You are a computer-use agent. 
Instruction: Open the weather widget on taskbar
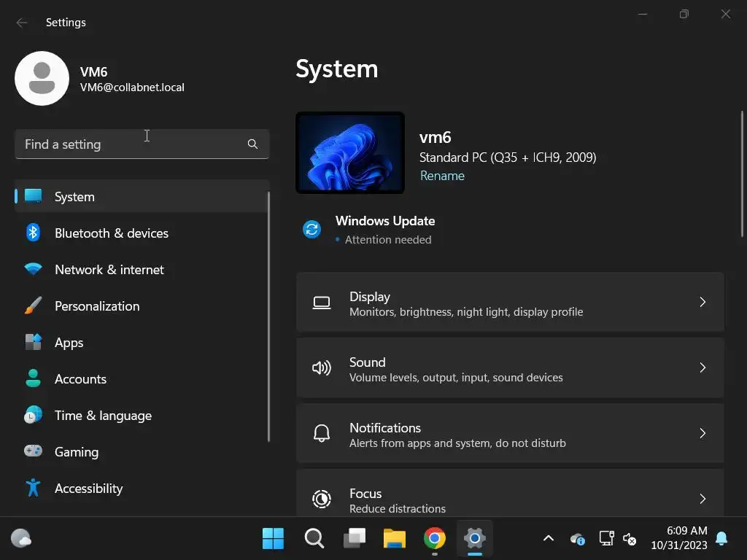point(21,538)
